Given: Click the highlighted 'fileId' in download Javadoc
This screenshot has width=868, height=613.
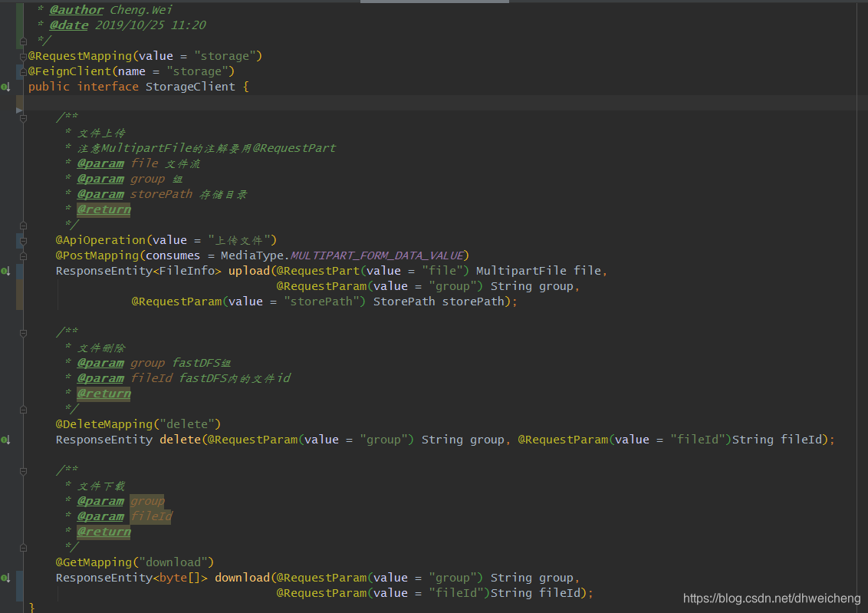Looking at the screenshot, I should [x=151, y=516].
